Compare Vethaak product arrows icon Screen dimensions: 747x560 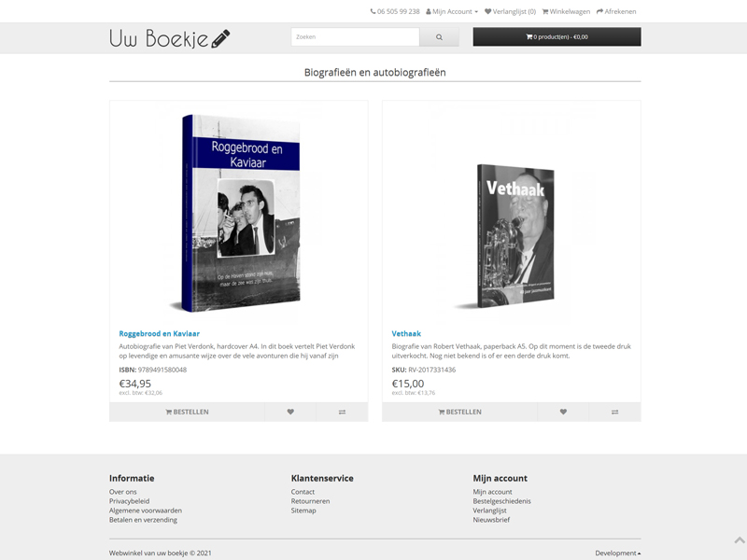tap(615, 412)
